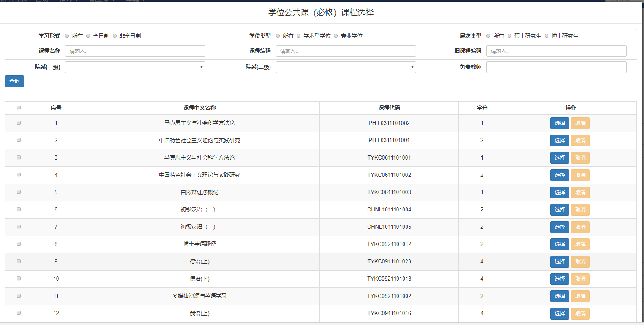Toggle the select-all checkbox in table header

click(x=19, y=108)
